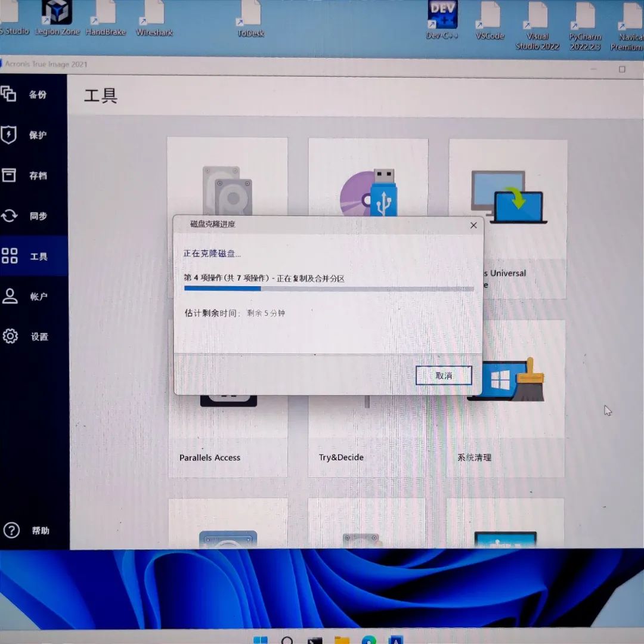Open the ToDesk desktop shortcut
Screen dimensions: 644x644
pyautogui.click(x=250, y=20)
